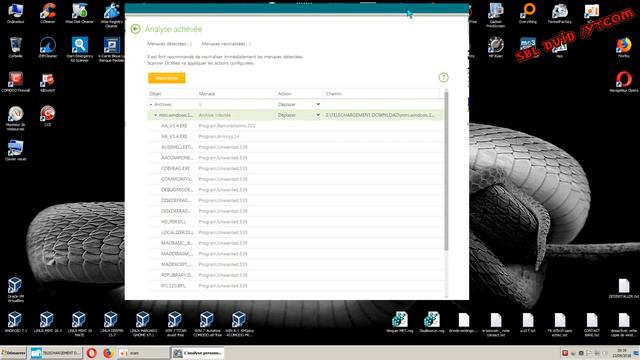Click the Action column header
The height and width of the screenshot is (360, 640).
pos(284,94)
